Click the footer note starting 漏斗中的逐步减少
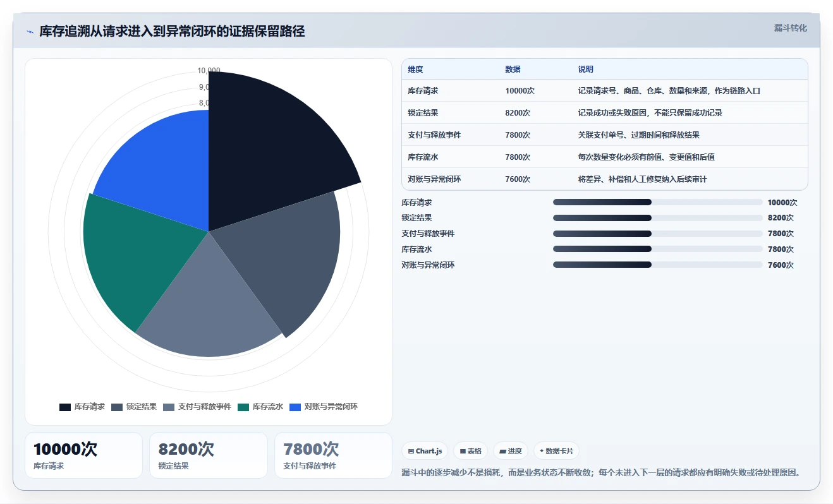Screen dimensions: 833x504 pos(601,472)
